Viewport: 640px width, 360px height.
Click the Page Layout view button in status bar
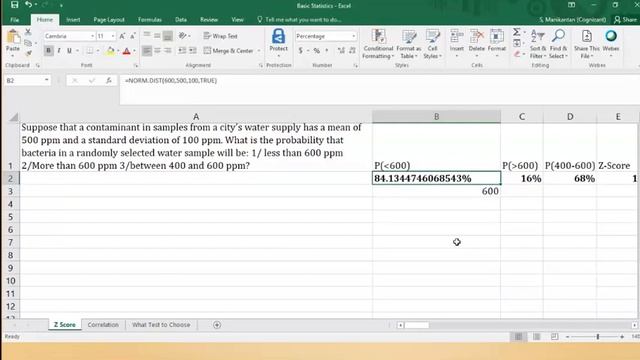(536, 337)
